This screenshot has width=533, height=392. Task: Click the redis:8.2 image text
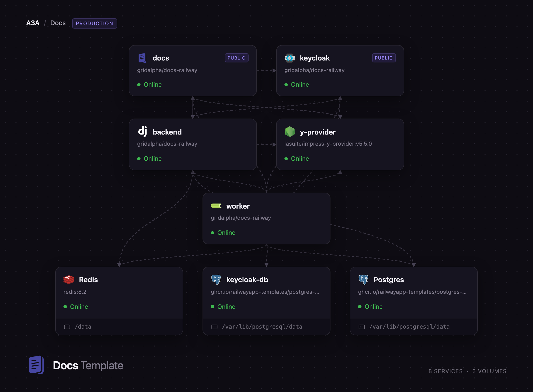tap(75, 292)
